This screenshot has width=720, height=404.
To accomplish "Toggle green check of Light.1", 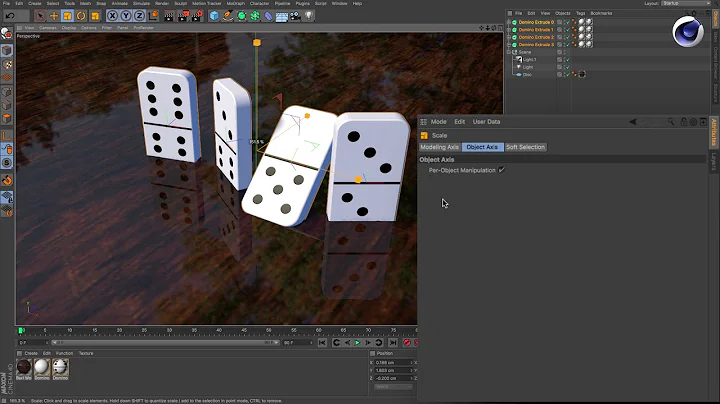I will coord(567,60).
